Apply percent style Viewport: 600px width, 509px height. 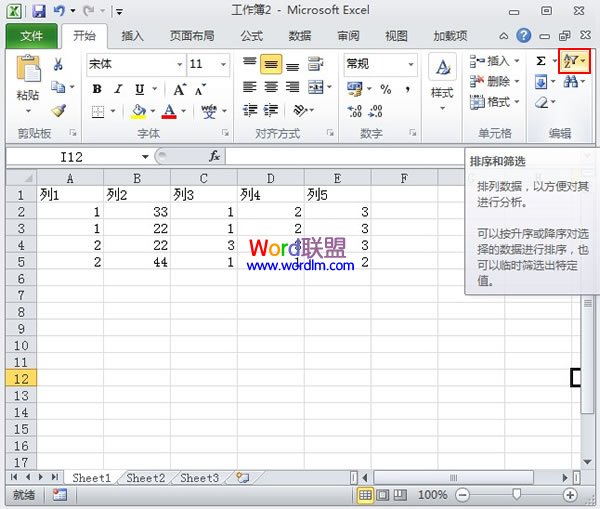coord(386,90)
